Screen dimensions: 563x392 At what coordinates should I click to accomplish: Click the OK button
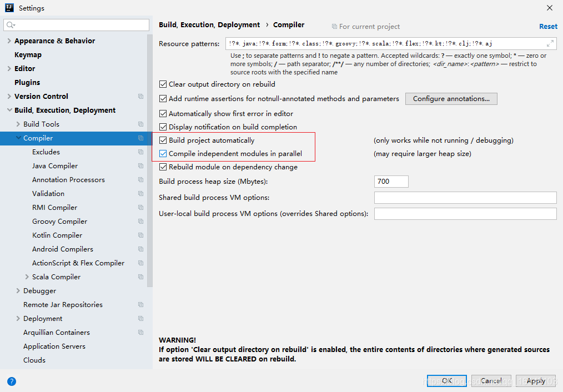click(x=447, y=380)
